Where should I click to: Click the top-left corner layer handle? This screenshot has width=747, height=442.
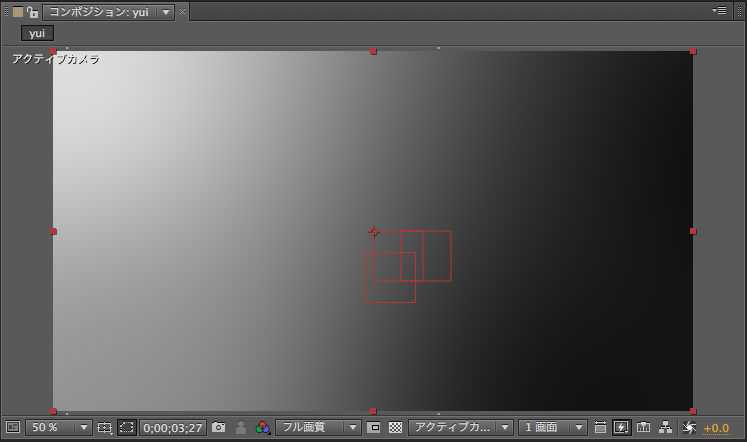click(53, 51)
